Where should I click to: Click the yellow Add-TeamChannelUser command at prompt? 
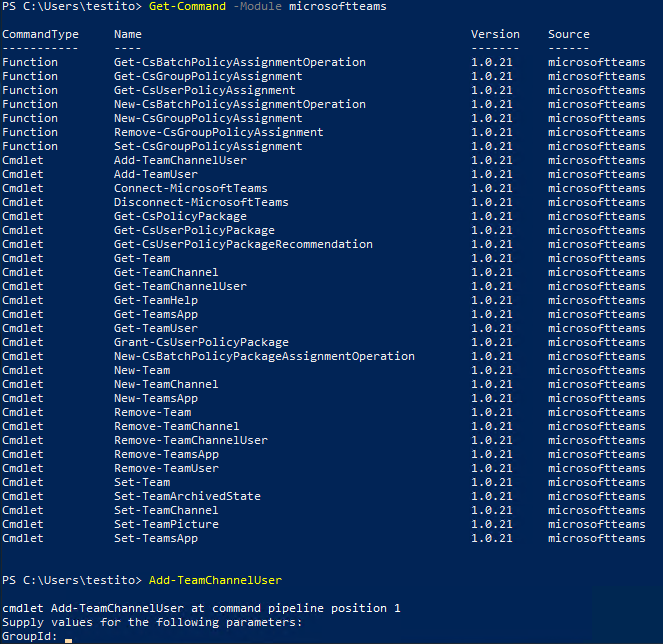coord(215,580)
